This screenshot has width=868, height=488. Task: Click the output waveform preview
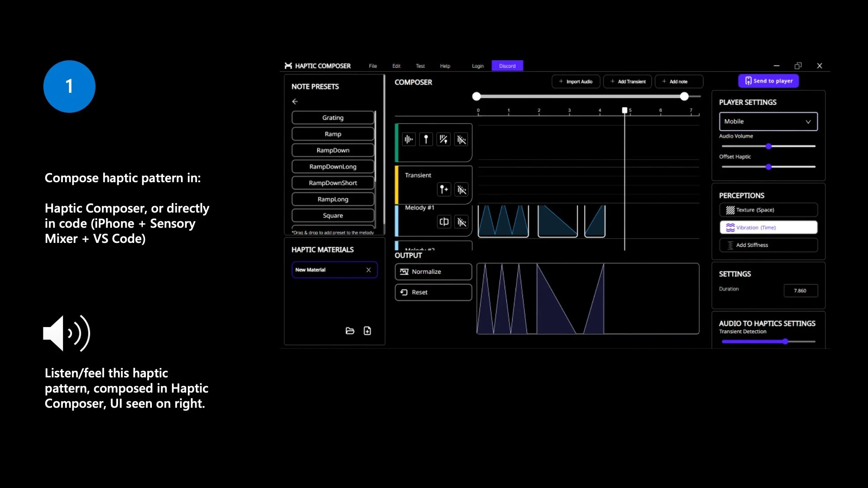588,298
